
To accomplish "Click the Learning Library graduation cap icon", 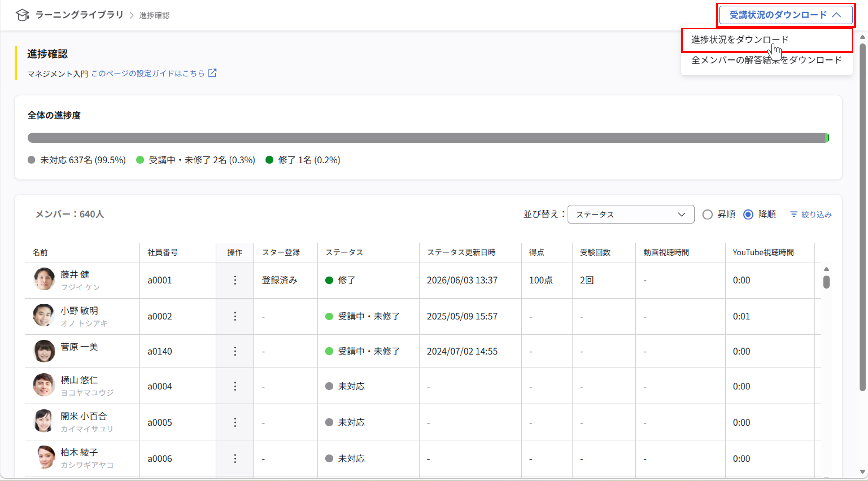I will pos(22,15).
